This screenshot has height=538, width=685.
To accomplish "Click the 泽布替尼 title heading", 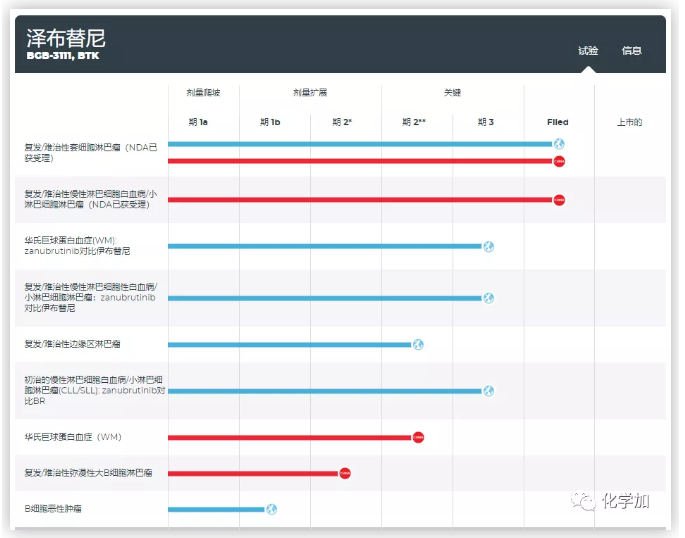I will coord(66,38).
